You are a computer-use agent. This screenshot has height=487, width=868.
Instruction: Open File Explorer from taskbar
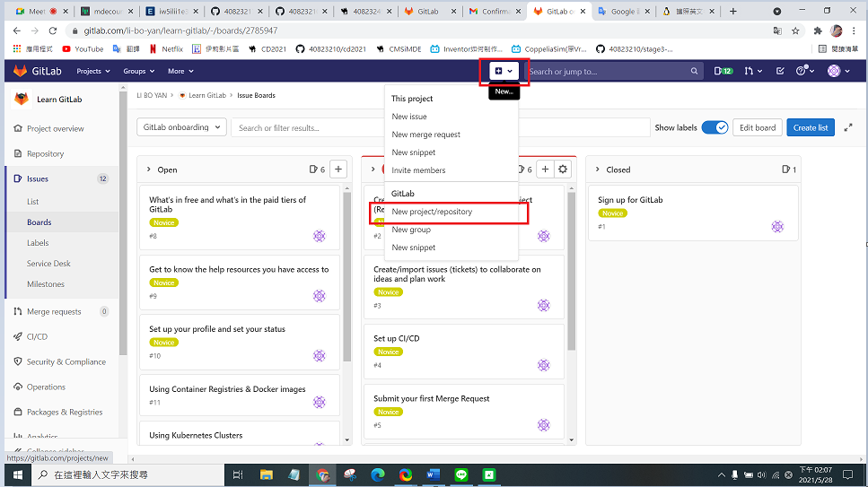pos(267,474)
